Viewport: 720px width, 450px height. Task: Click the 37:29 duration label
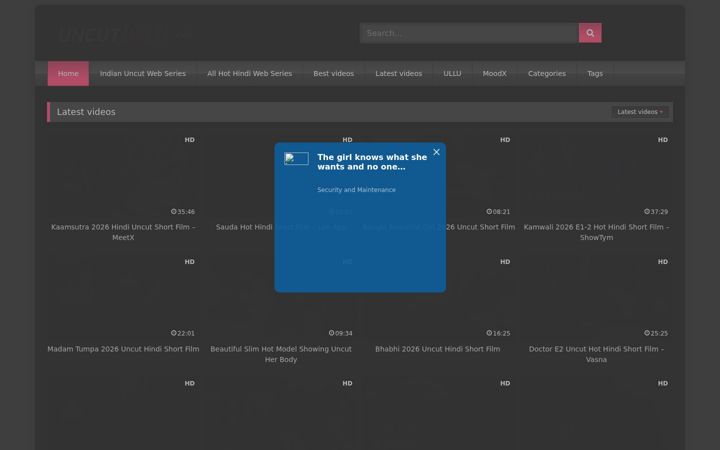[656, 212]
